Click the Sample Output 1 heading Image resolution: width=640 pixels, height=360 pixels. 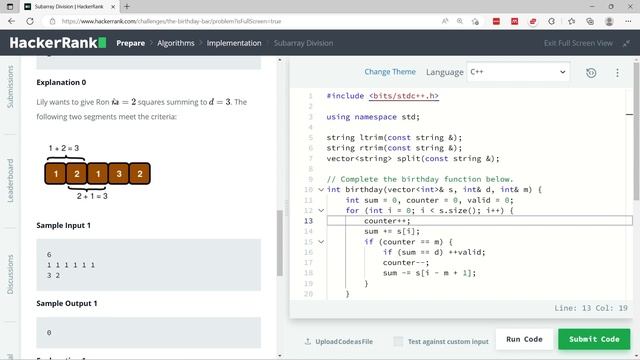pos(67,303)
